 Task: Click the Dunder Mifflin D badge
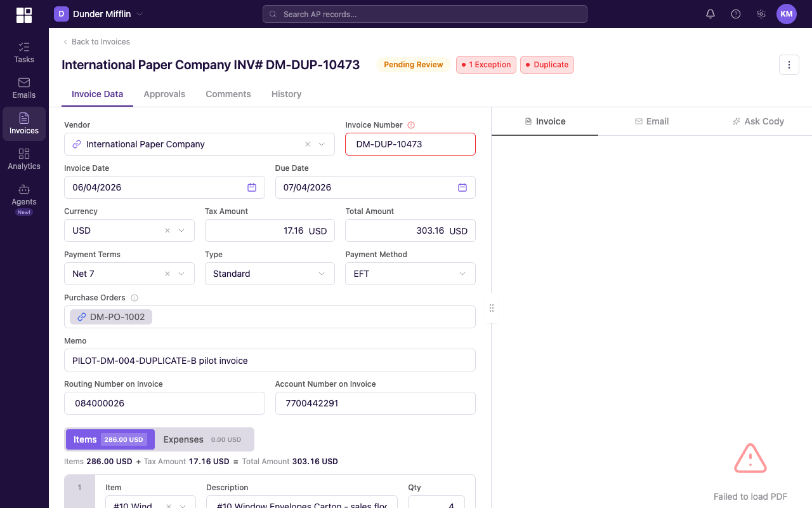point(62,14)
